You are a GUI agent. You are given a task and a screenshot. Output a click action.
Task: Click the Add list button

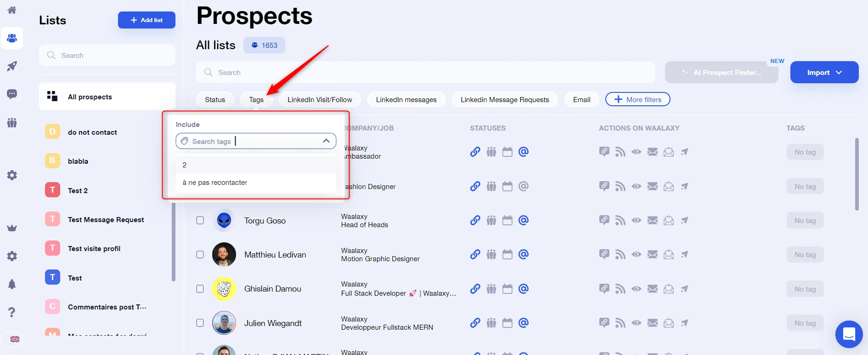147,20
